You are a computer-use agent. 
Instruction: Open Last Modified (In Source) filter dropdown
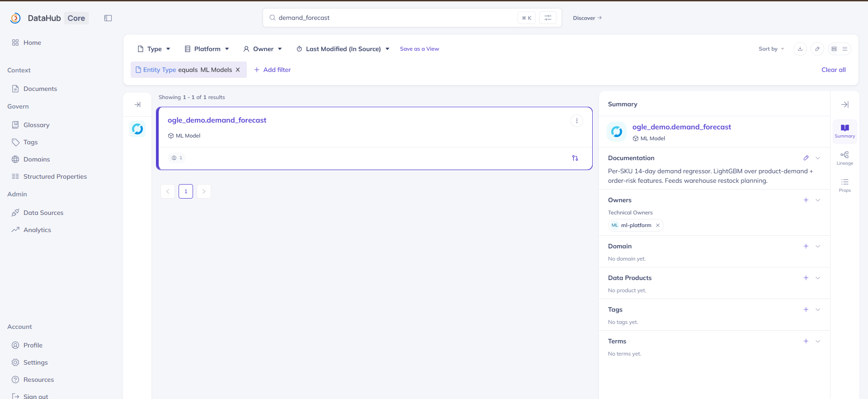pos(343,49)
